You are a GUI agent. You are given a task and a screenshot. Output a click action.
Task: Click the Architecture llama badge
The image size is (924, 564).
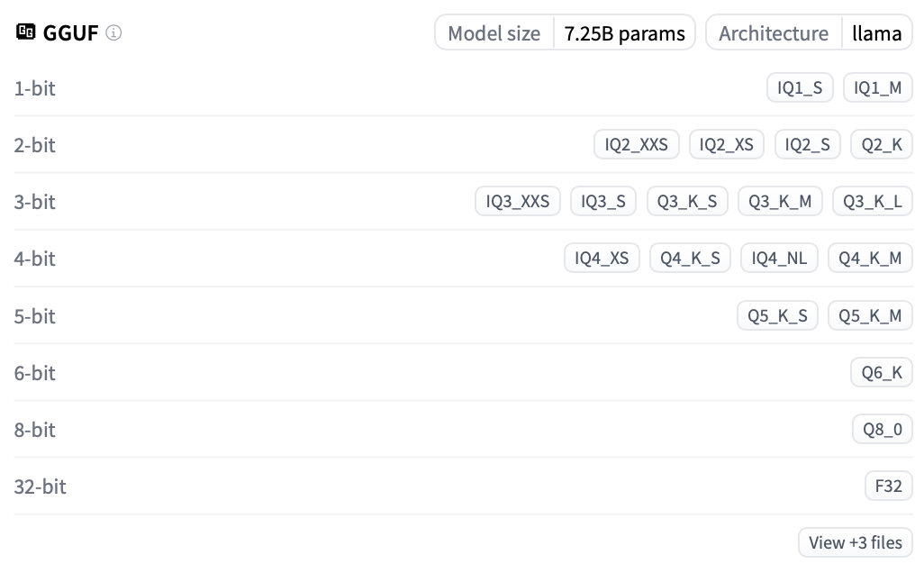809,33
